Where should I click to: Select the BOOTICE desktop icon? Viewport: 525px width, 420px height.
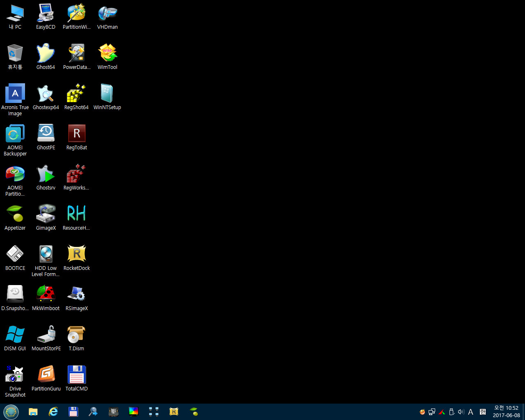[15, 258]
